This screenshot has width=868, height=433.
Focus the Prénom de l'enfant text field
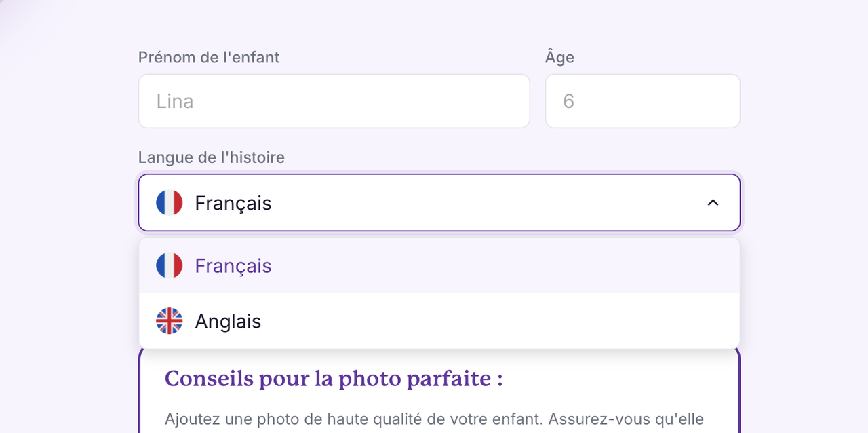coord(334,101)
